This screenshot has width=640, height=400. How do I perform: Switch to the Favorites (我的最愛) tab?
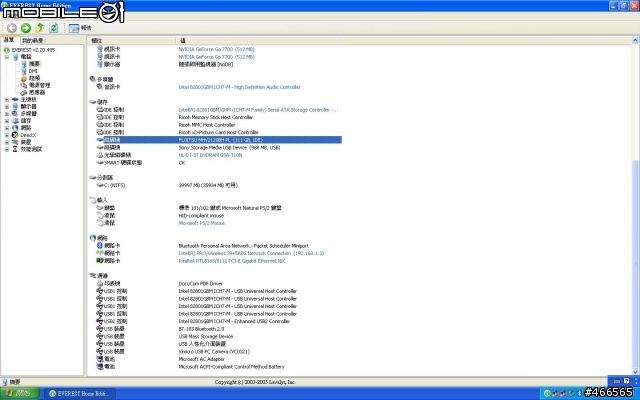[x=32, y=40]
